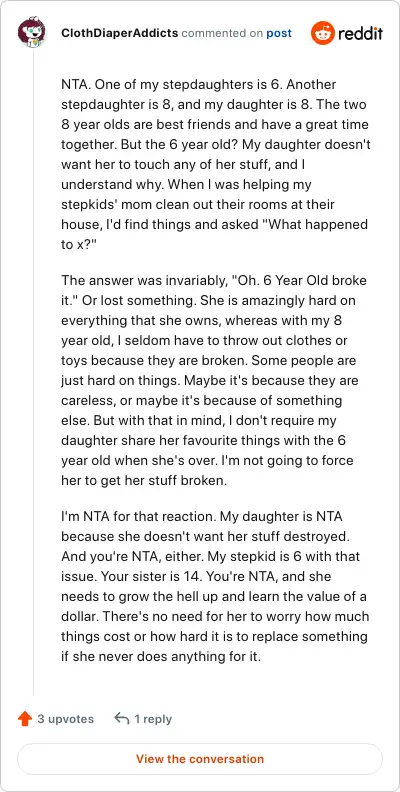400x792 pixels.
Task: Click the "reddit" wordmark text
Action: pos(360,33)
